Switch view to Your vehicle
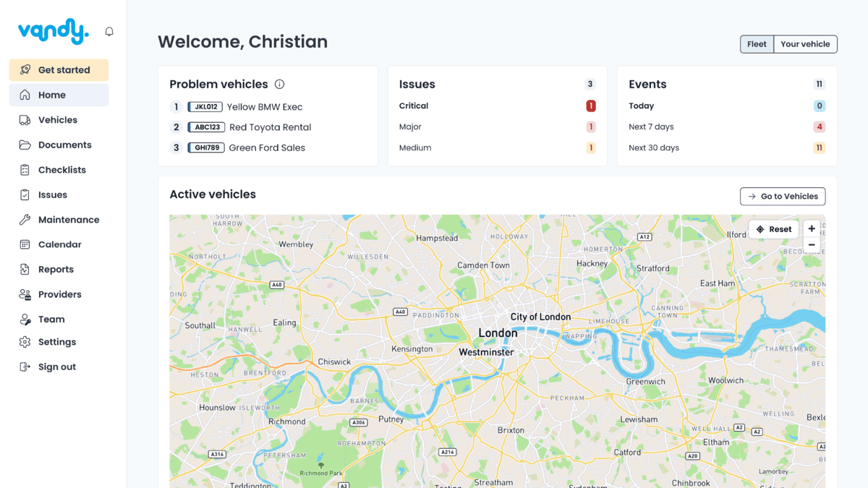868x488 pixels. pos(805,44)
